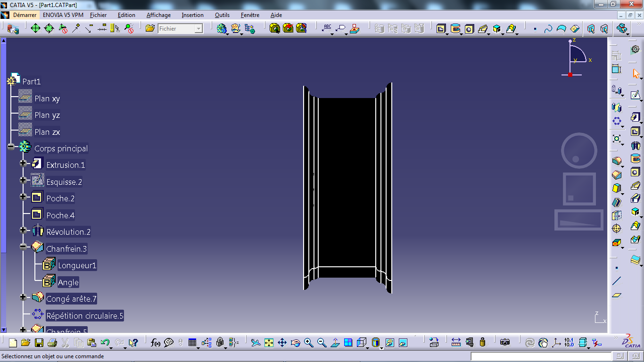
Task: Open the view mode cylinder dropdown arrow
Action: (381, 348)
